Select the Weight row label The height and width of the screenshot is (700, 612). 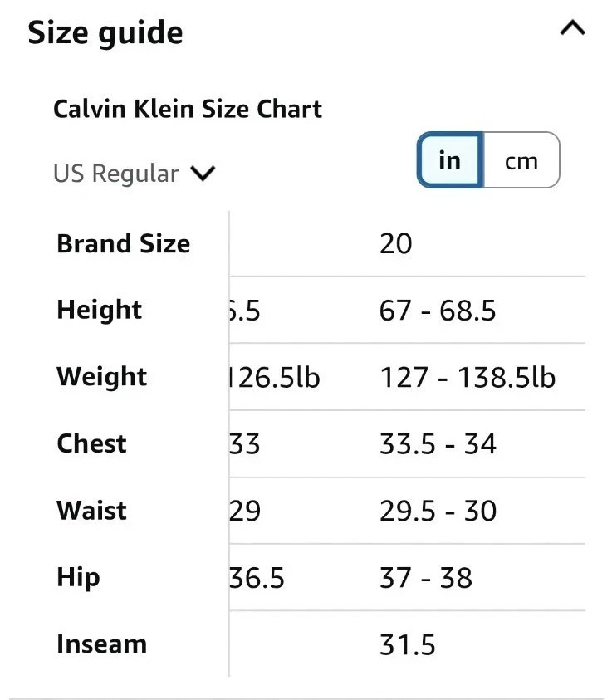pyautogui.click(x=101, y=377)
